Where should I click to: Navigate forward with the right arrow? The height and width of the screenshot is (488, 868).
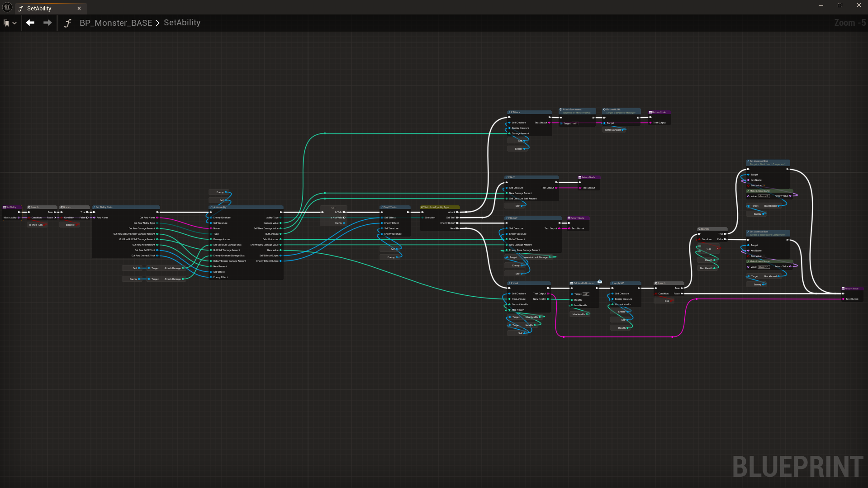pyautogui.click(x=47, y=23)
